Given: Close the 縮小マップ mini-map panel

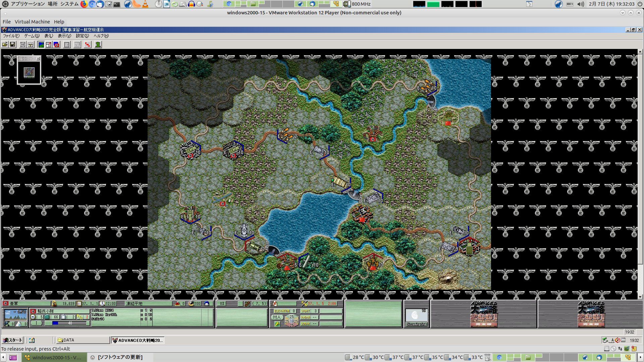Looking at the screenshot, I should [x=38, y=59].
